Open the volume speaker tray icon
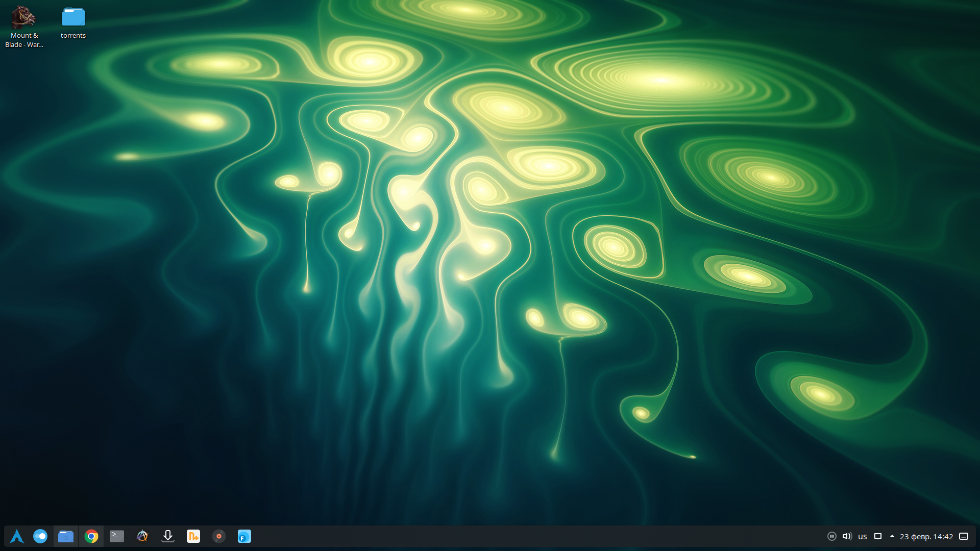Viewport: 980px width, 551px height. coord(847,536)
